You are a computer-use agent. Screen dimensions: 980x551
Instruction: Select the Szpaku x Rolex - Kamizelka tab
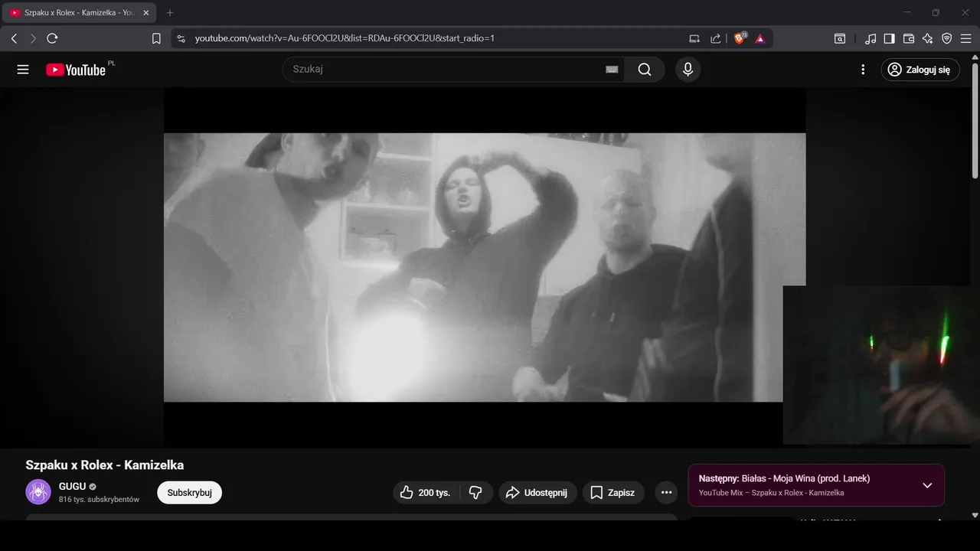[x=80, y=13]
